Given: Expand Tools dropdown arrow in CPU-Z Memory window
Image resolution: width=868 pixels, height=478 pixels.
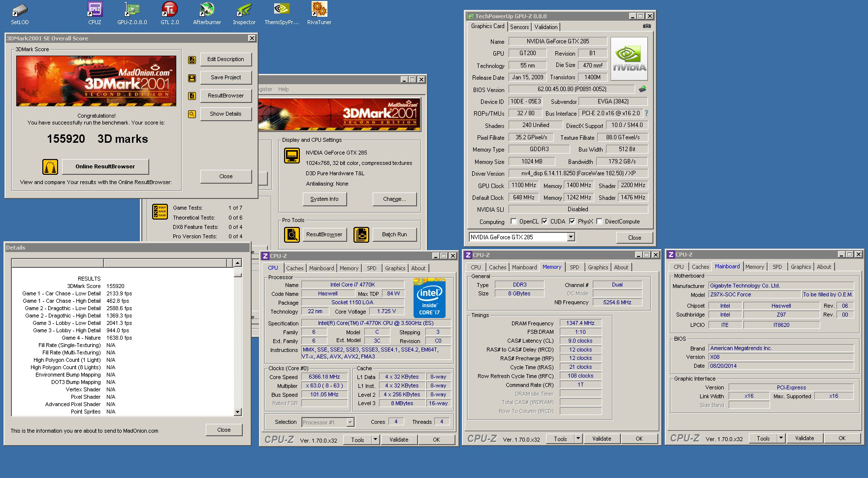Looking at the screenshot, I should click(579, 439).
